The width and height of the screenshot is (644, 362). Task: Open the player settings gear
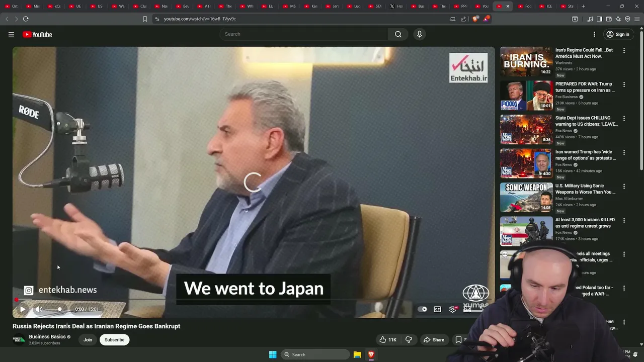[x=452, y=309]
